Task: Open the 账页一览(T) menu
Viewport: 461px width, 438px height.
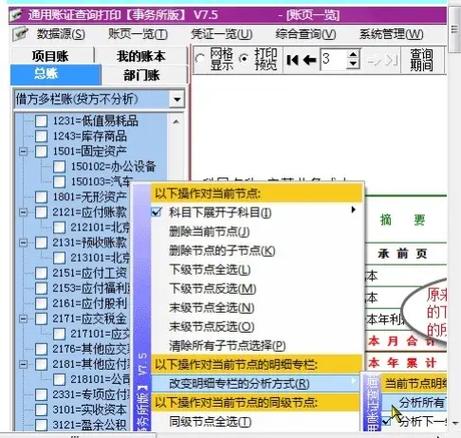Action: pyautogui.click(x=138, y=34)
